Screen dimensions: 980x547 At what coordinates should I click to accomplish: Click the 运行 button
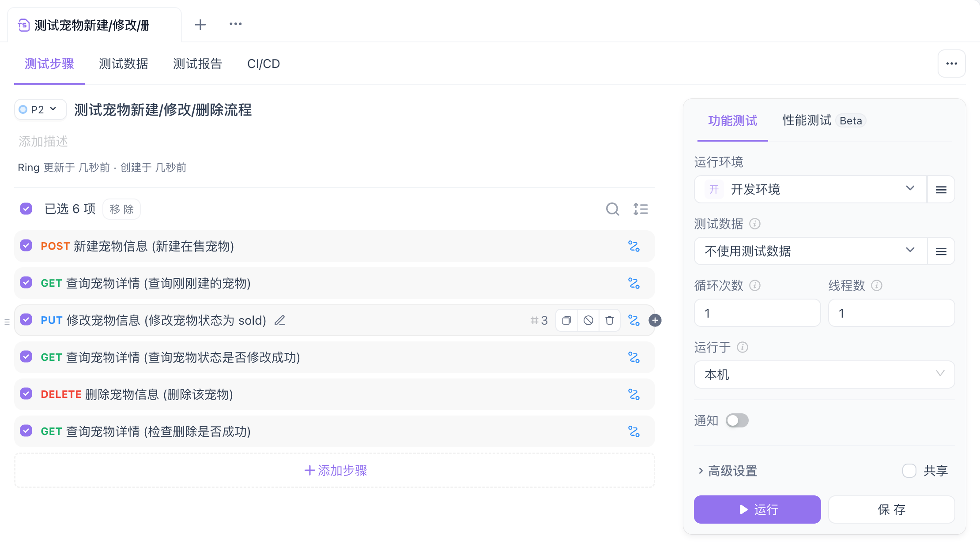tap(757, 510)
